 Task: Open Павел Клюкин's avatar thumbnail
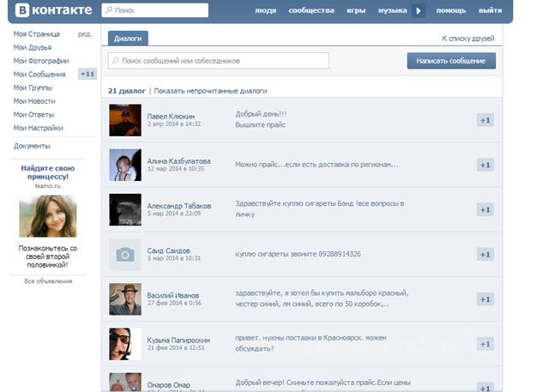(125, 120)
